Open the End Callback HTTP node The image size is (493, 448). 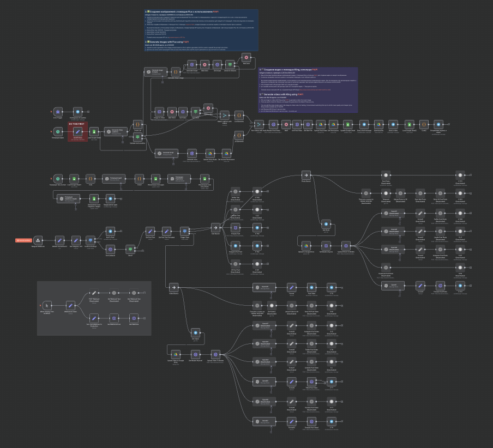point(110,250)
